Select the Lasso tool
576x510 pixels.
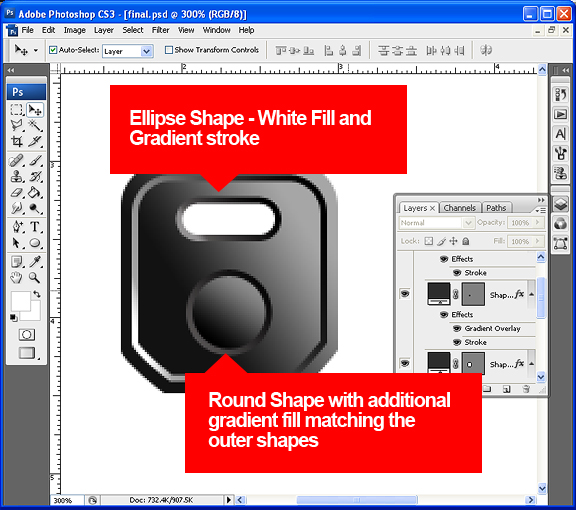(17, 125)
